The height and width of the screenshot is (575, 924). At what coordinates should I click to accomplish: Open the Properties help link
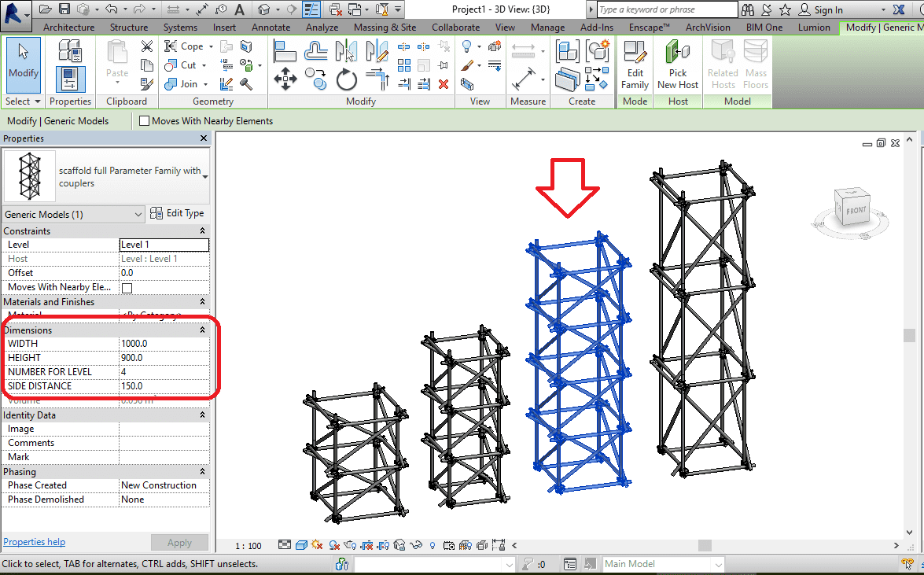click(35, 542)
